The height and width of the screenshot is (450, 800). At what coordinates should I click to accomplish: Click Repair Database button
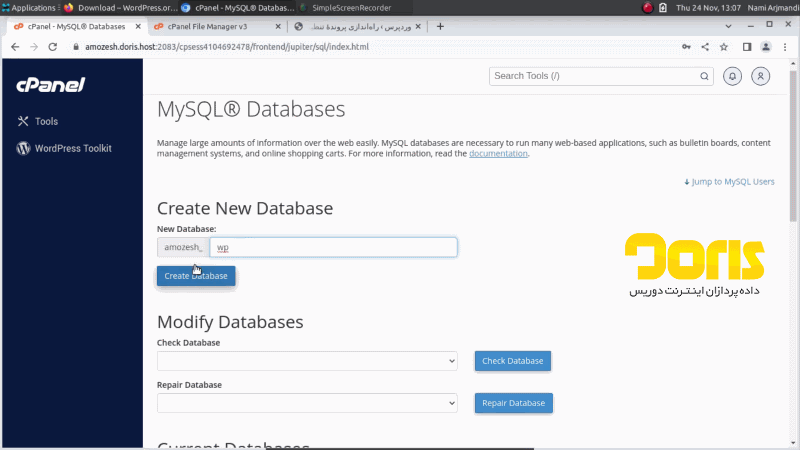(x=514, y=403)
